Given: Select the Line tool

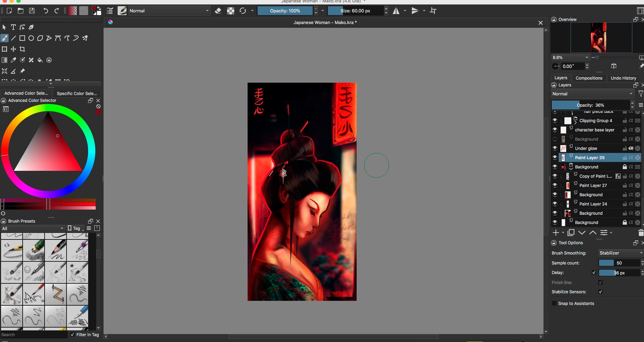Looking at the screenshot, I should (x=13, y=38).
